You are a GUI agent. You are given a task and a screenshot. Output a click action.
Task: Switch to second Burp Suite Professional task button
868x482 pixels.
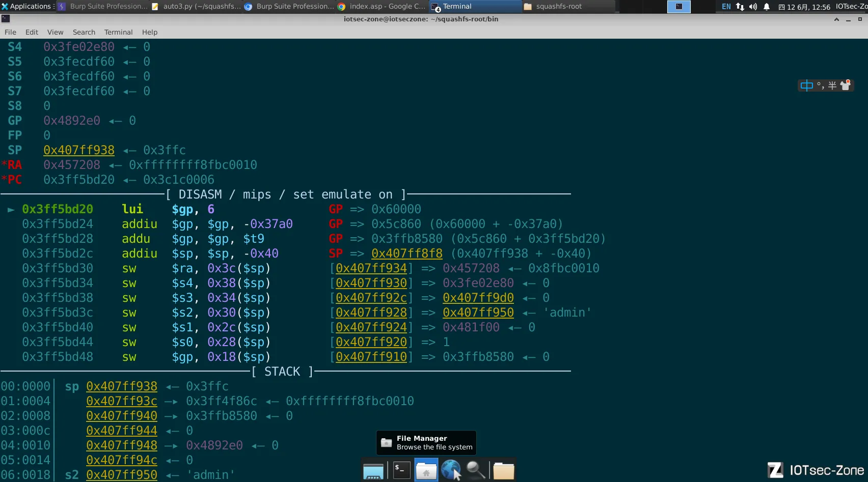[x=289, y=6]
